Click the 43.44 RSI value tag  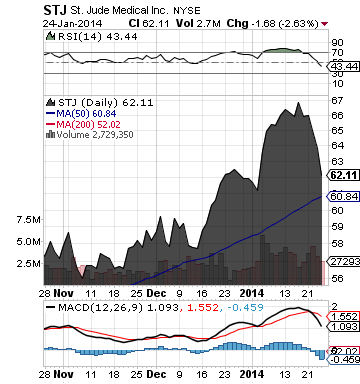click(344, 66)
